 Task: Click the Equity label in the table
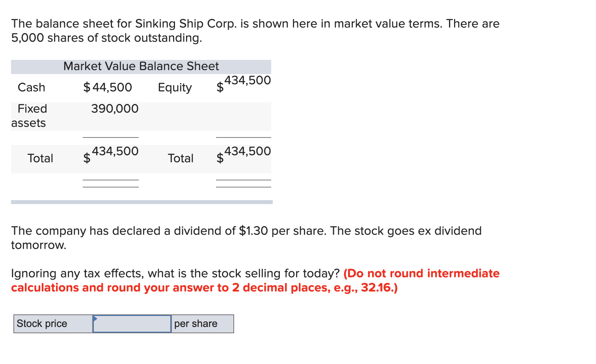click(175, 87)
